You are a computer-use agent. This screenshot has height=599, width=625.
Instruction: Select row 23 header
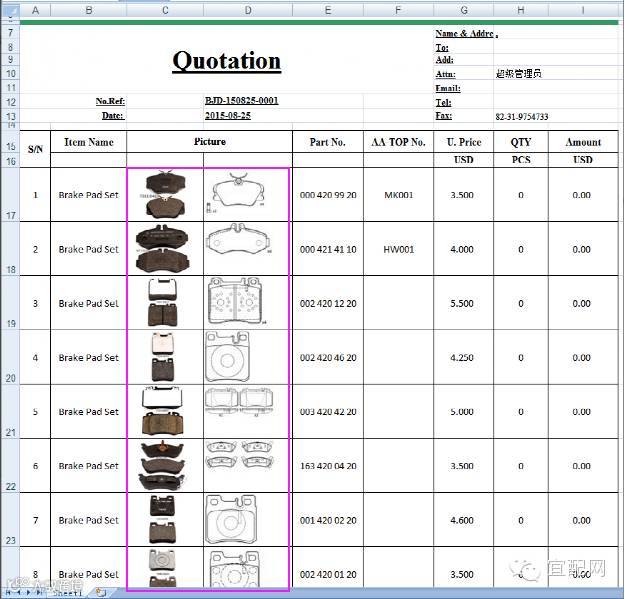[10, 520]
